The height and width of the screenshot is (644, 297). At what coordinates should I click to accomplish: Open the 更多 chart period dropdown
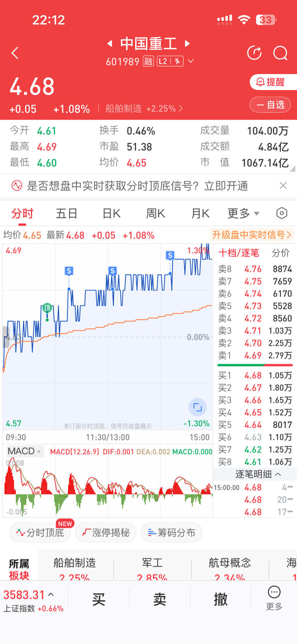click(243, 213)
